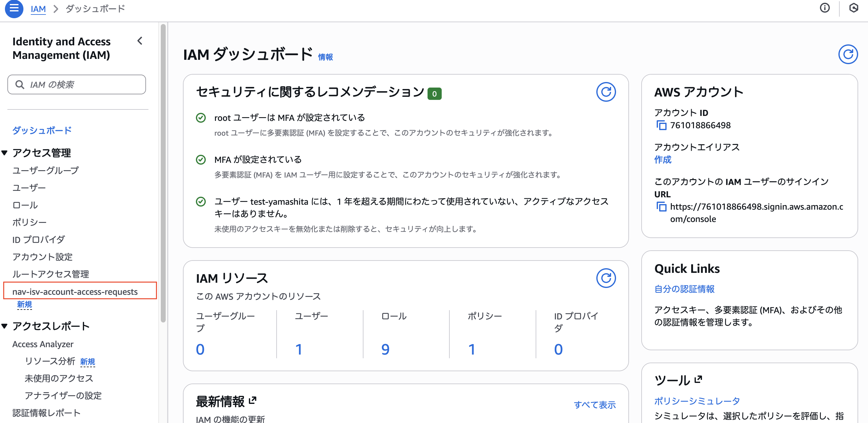Screen dimensions: 868x423
Task: Collapse the アクセス管理 section
Action: [x=5, y=153]
